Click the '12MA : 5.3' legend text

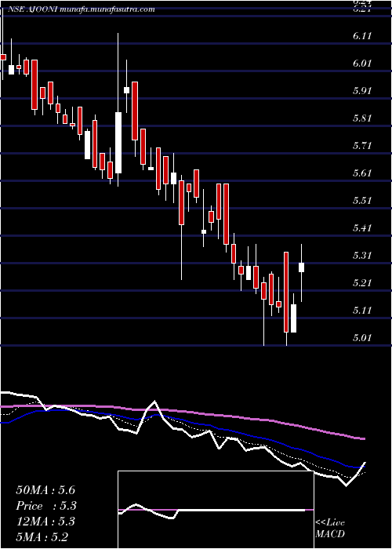46,522
